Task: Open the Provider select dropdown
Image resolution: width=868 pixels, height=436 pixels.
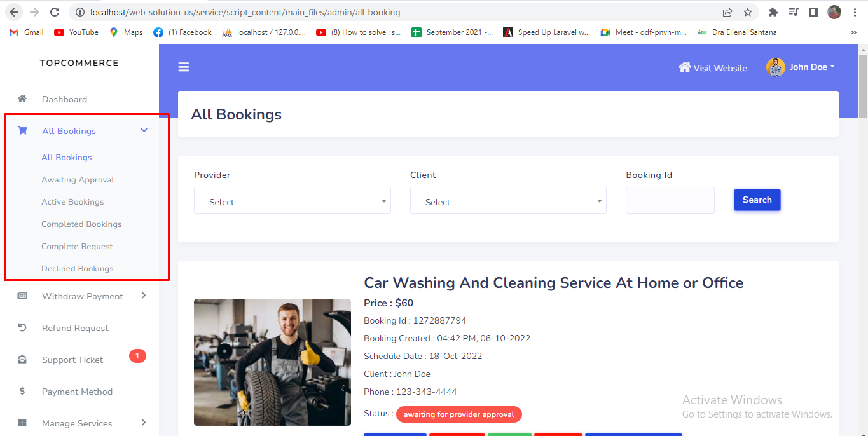Action: tap(292, 201)
